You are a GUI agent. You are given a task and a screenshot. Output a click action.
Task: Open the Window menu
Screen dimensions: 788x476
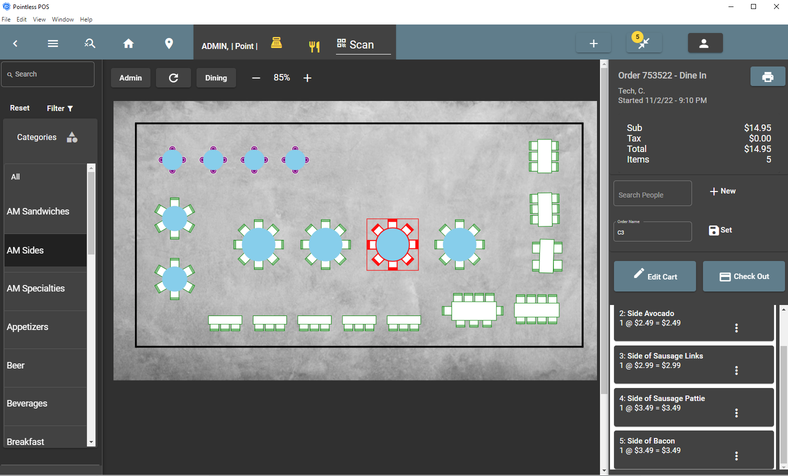(63, 20)
